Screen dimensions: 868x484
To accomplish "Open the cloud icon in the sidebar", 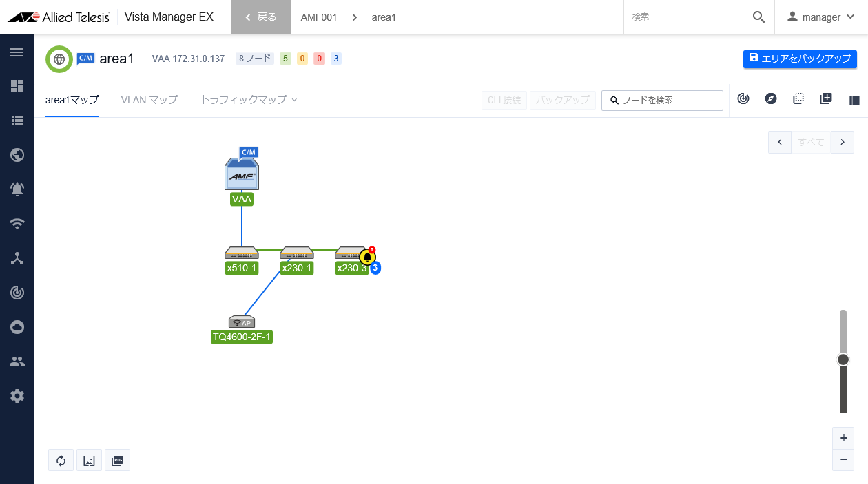I will (x=17, y=327).
